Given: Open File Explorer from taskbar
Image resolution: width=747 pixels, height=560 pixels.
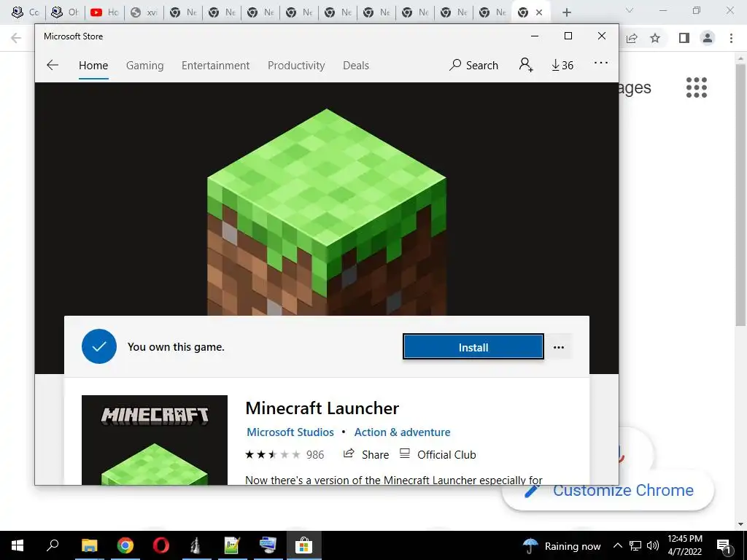Looking at the screenshot, I should point(89,545).
